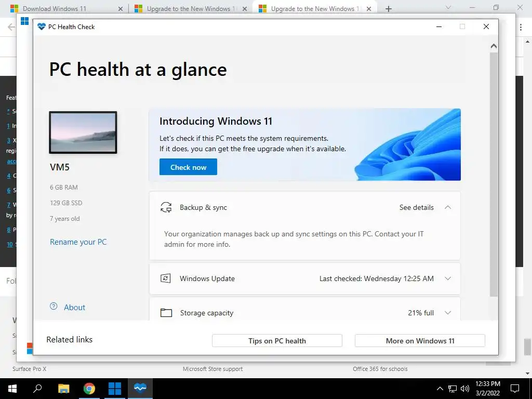Open the browser three-dot menu

[x=521, y=27]
